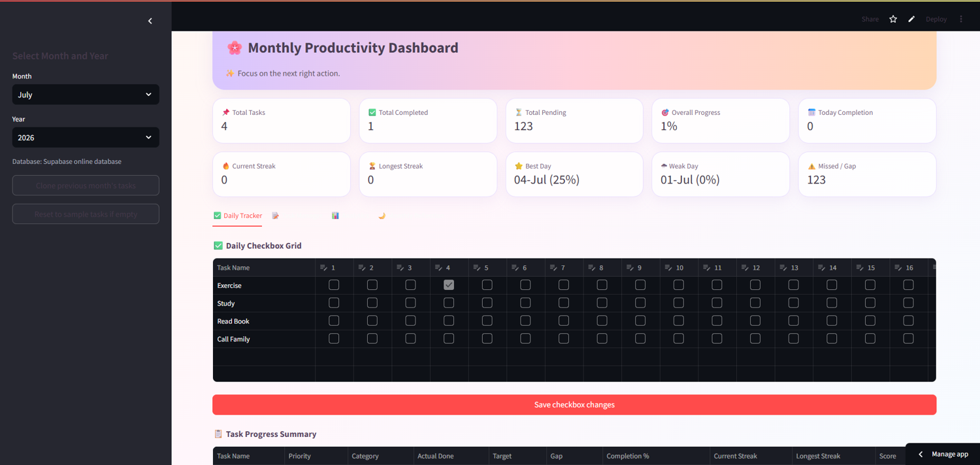
Task: Click Database: Supabase online database text
Action: tap(67, 161)
